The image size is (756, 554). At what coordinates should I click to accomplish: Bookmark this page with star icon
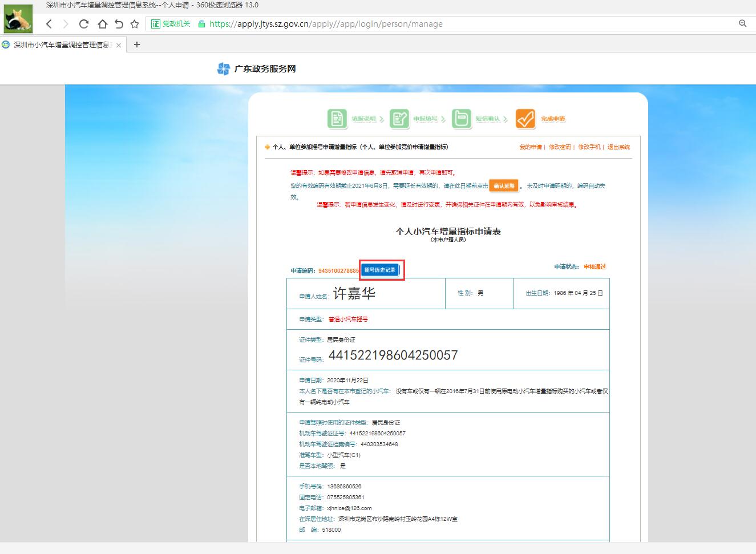pos(135,24)
